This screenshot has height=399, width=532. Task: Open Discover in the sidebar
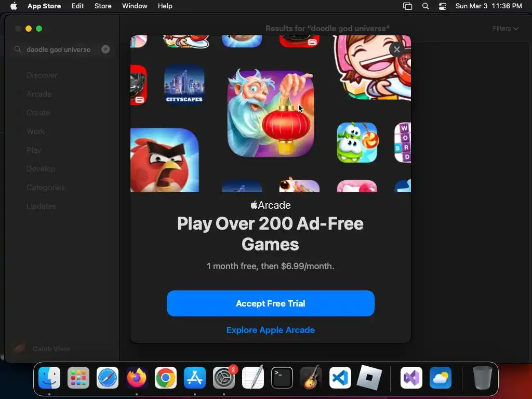point(42,75)
